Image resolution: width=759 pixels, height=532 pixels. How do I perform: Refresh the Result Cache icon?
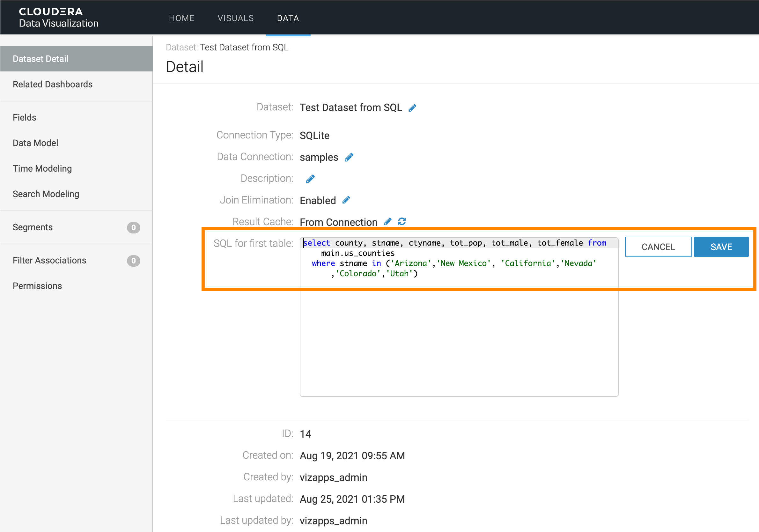pyautogui.click(x=402, y=222)
